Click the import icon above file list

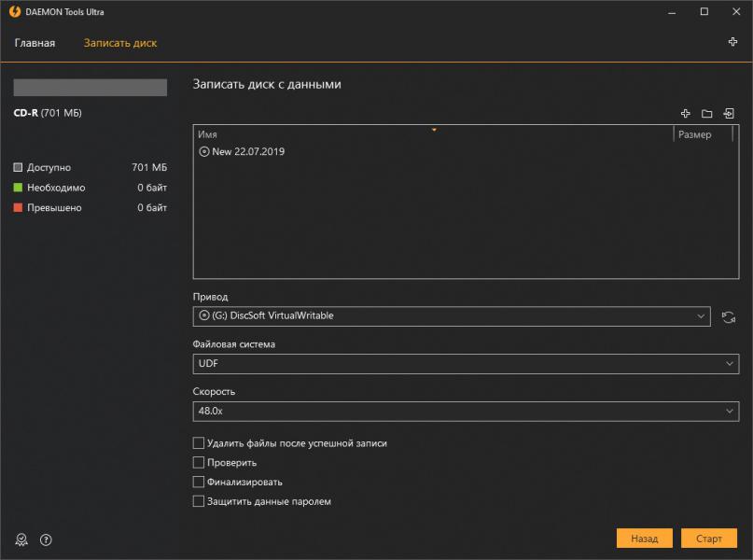[x=729, y=114]
